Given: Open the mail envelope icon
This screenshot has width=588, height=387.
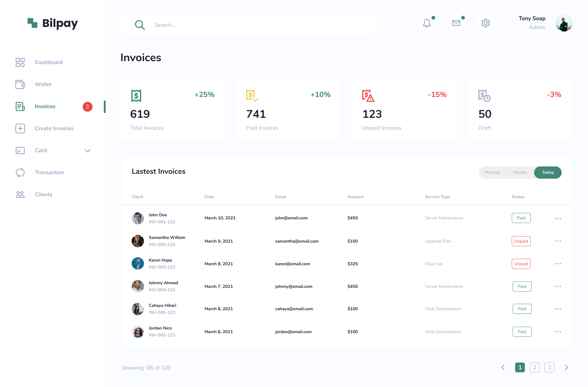Looking at the screenshot, I should [x=456, y=23].
